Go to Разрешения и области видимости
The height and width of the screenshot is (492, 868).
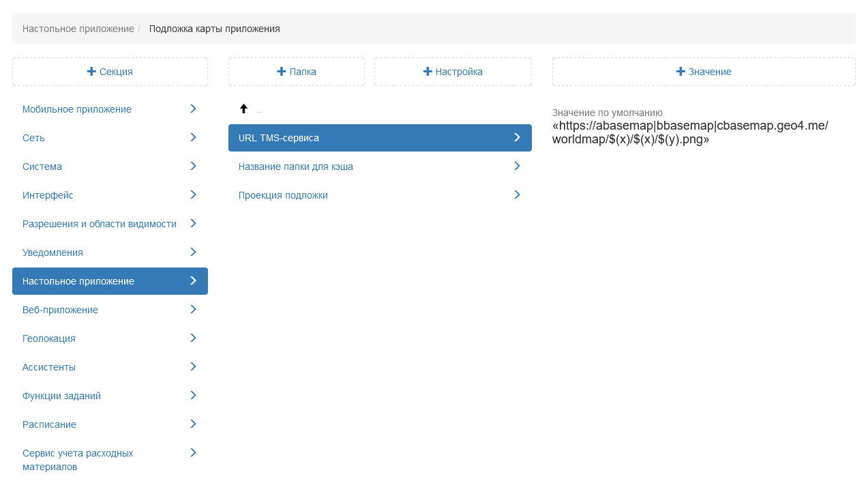tap(100, 224)
